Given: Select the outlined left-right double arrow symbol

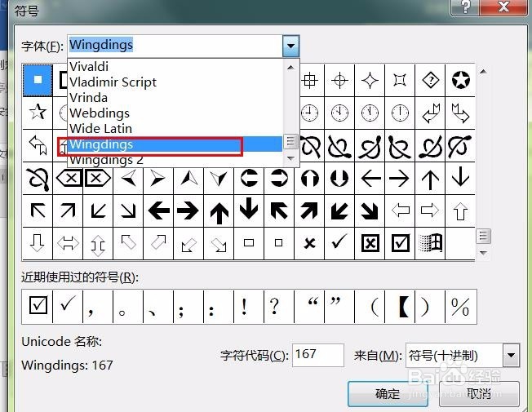Looking at the screenshot, I should (x=68, y=243).
